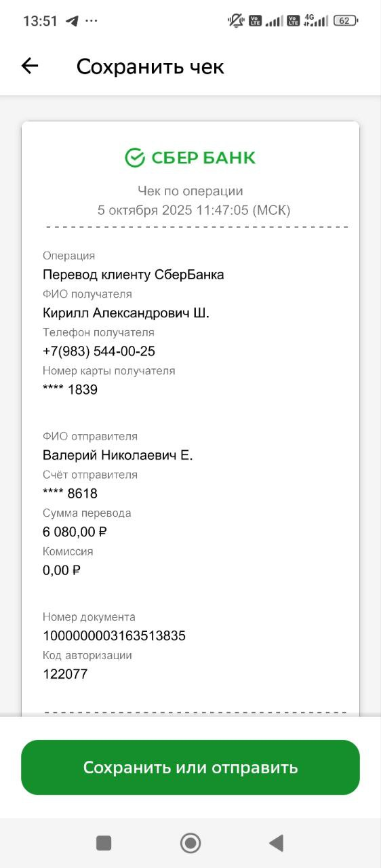
Task: Tap transfer amount 6 080,00 ₽
Action: (x=75, y=532)
